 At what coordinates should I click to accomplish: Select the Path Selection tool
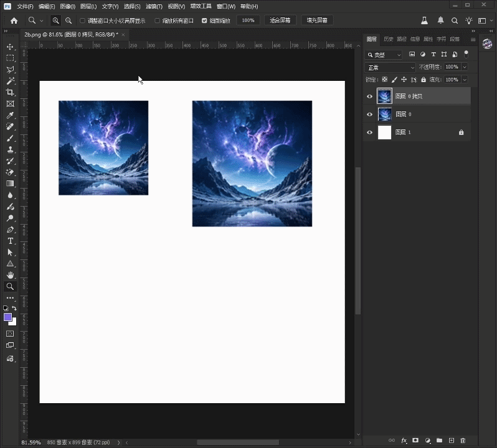(10, 253)
